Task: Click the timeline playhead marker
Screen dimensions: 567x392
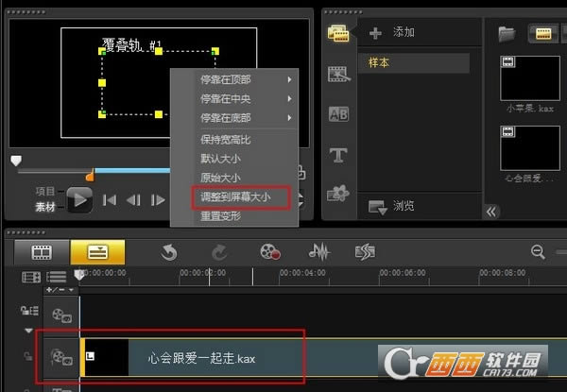Action: pos(79,274)
